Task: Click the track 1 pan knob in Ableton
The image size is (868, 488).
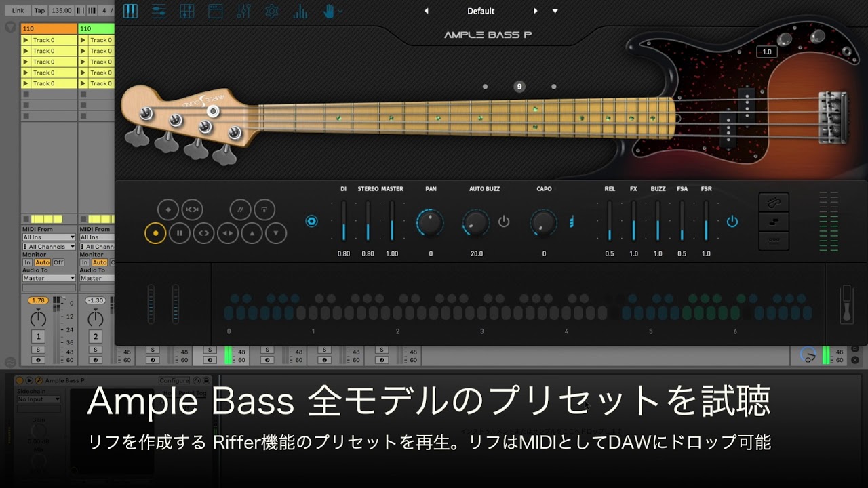Action: (39, 318)
